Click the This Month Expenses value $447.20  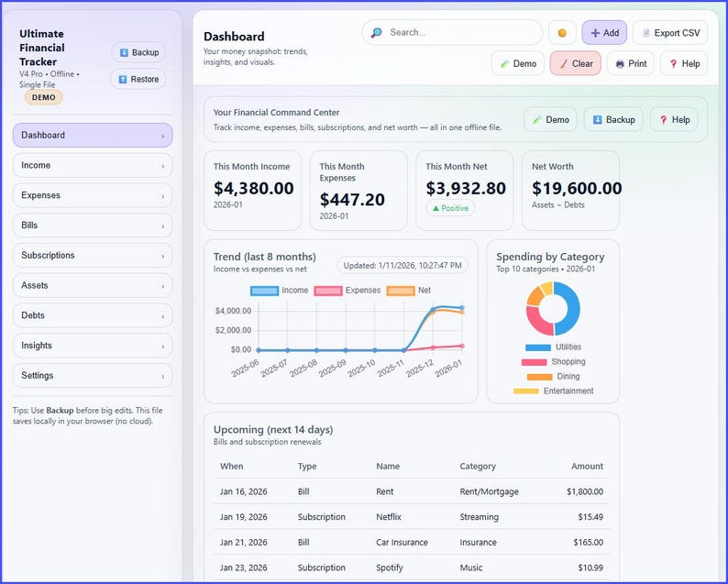(x=352, y=200)
